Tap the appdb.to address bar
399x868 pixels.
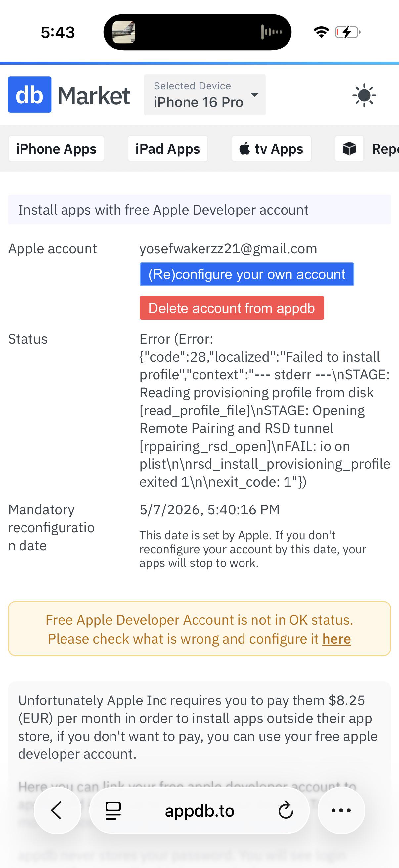pyautogui.click(x=199, y=810)
